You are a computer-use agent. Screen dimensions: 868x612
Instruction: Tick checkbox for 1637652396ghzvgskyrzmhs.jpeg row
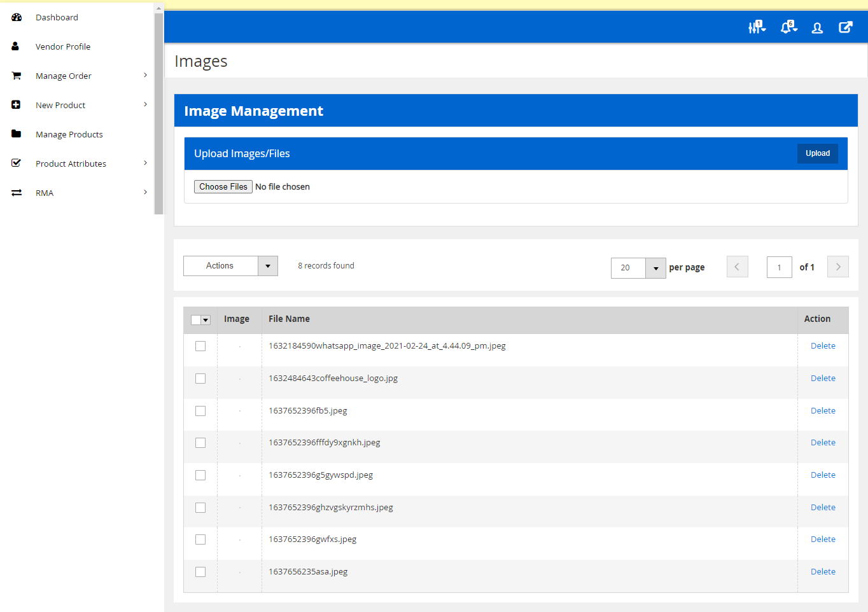pyautogui.click(x=200, y=508)
